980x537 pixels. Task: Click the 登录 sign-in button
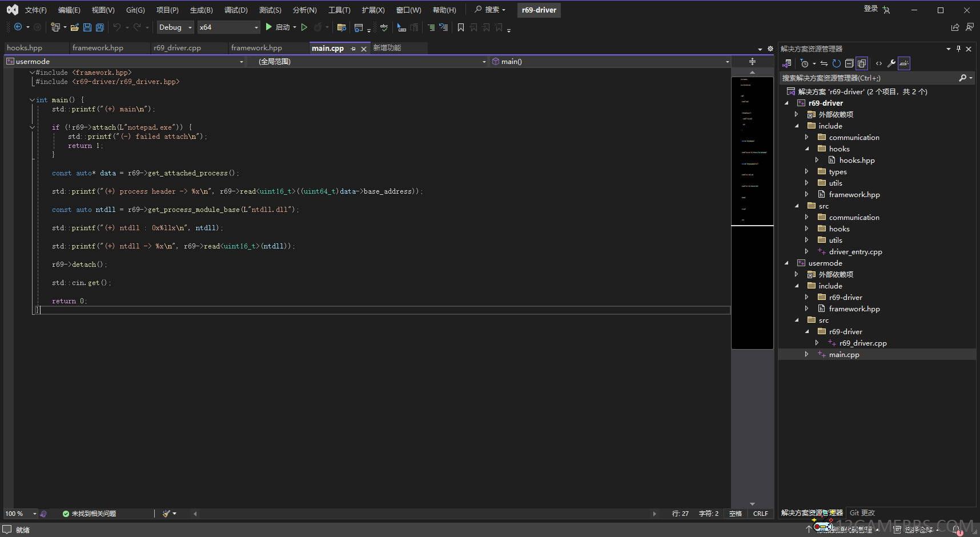(x=870, y=9)
